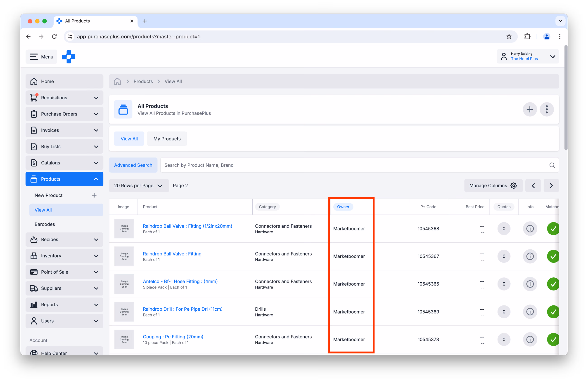Image resolution: width=588 pixels, height=382 pixels.
Task: Click the plus icon beside New Product
Action: [x=94, y=195]
